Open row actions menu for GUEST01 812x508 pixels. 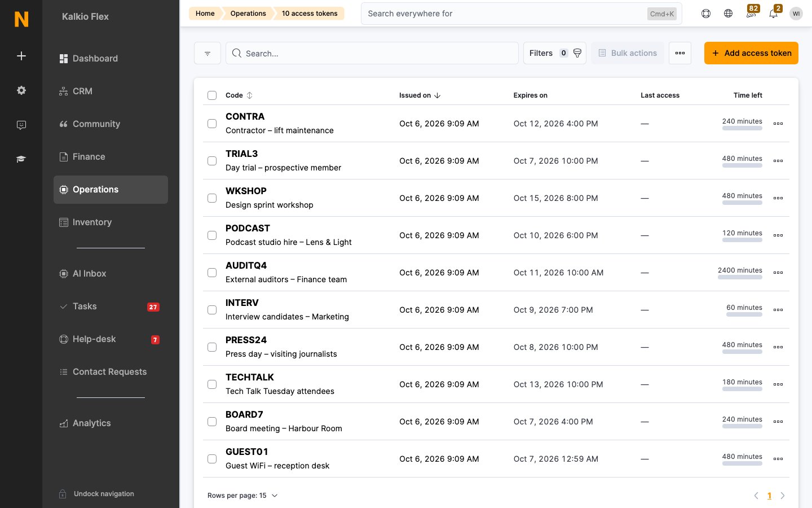coord(778,459)
